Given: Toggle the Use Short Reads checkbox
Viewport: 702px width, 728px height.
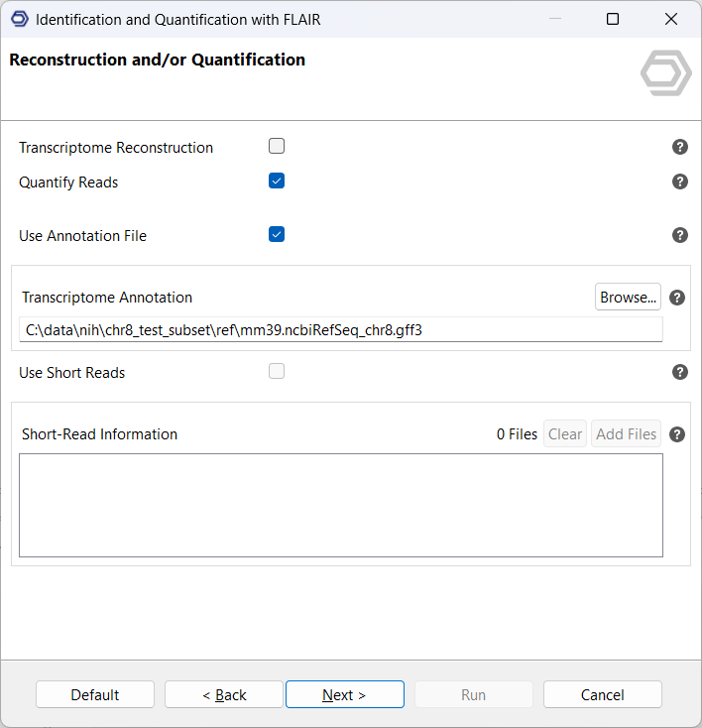Looking at the screenshot, I should pos(277,371).
